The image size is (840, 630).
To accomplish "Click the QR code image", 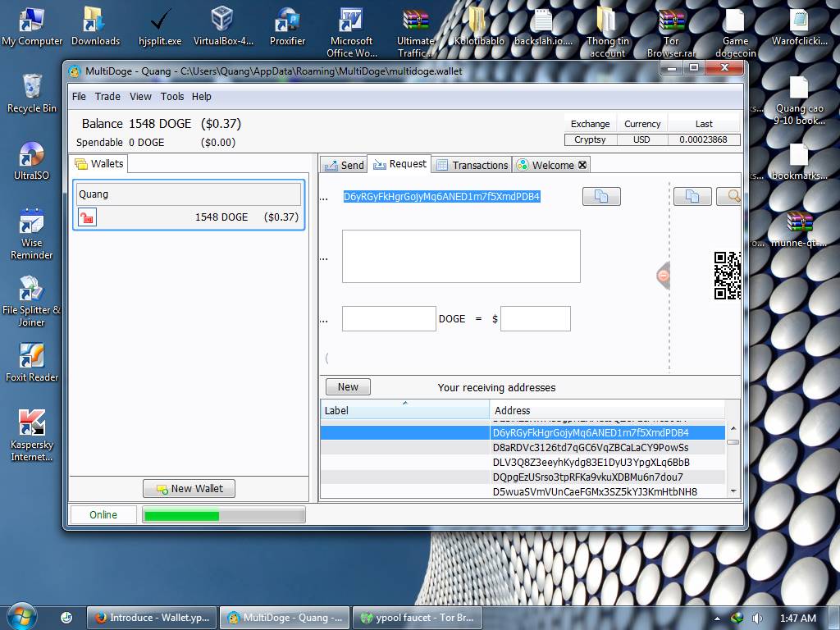I will point(728,276).
